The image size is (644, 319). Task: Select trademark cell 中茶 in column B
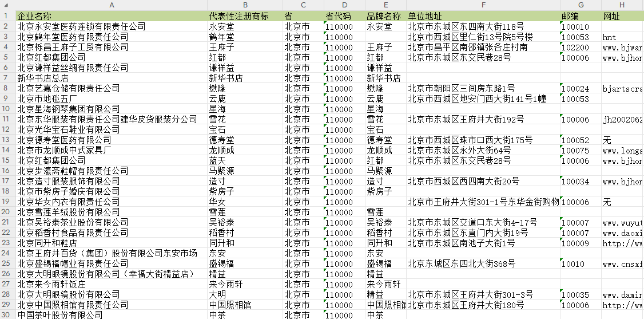click(x=245, y=314)
